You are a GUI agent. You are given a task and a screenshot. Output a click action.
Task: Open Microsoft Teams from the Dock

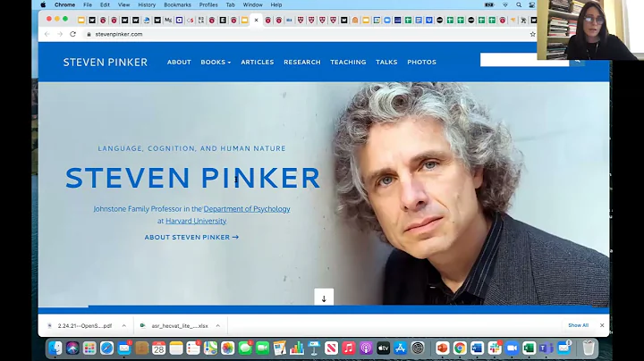tap(547, 348)
